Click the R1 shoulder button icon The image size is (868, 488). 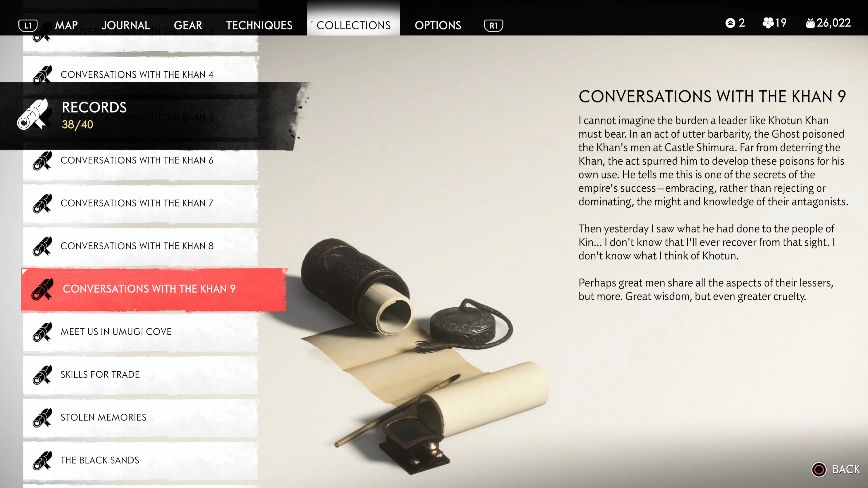coord(493,26)
